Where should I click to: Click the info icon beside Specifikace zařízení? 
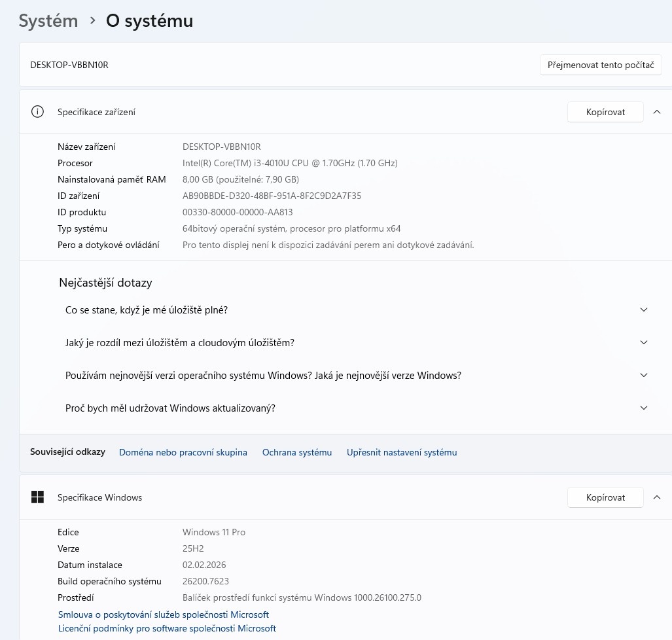tap(37, 112)
